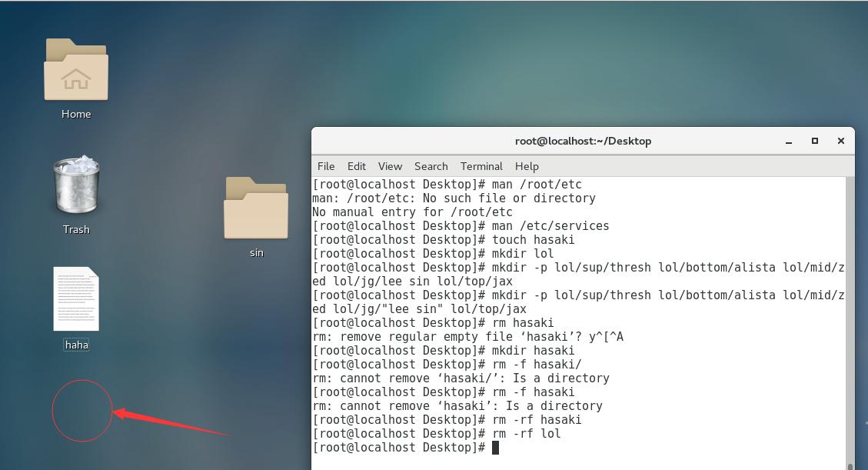Screen dimensions: 868x470
Task: Click the terminal title root@localhost:~/Desktop
Action: click(583, 142)
